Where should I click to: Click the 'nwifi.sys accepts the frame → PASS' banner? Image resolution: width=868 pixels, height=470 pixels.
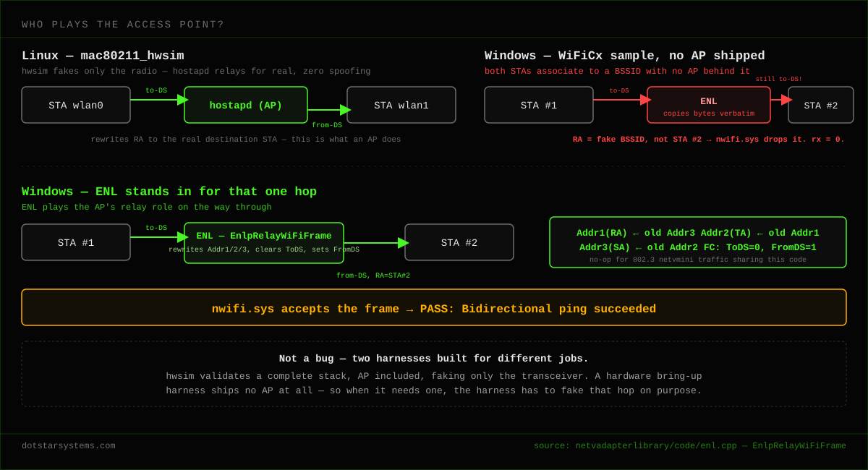434,307
